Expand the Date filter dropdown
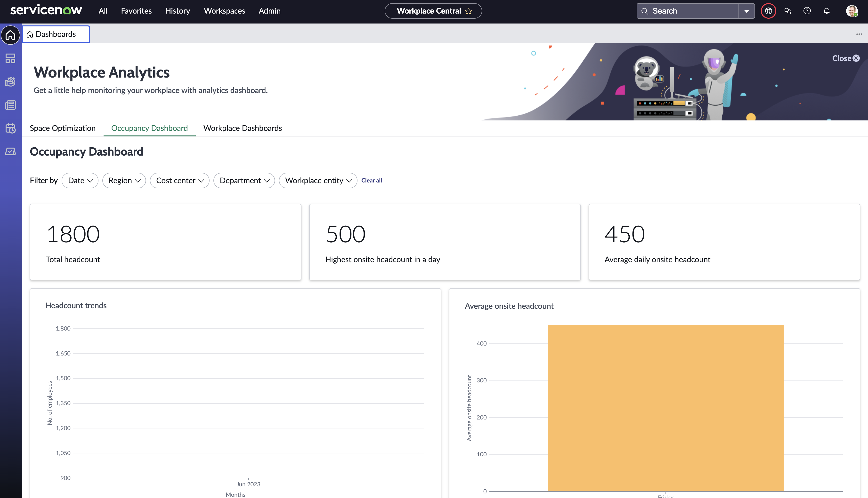The height and width of the screenshot is (498, 868). tap(80, 180)
